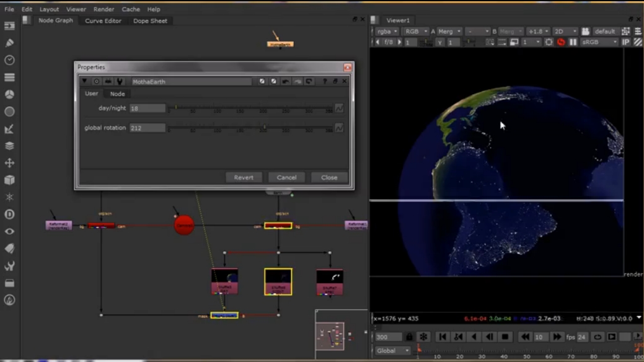Image resolution: width=644 pixels, height=362 pixels.
Task: Click the day/night value field
Action: click(148, 108)
